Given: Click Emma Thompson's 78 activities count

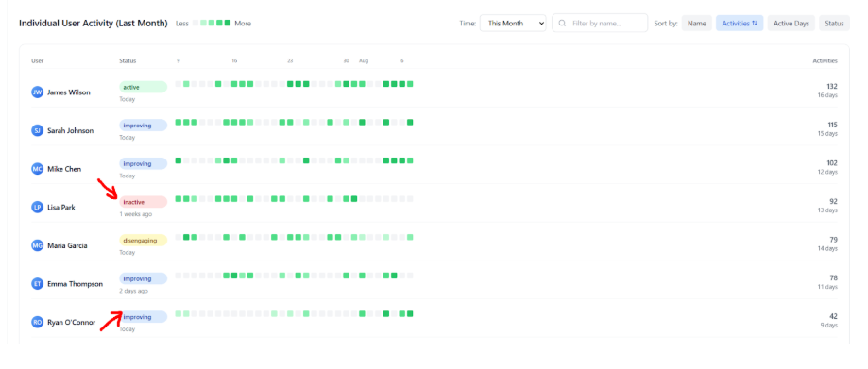Looking at the screenshot, I should tap(834, 277).
